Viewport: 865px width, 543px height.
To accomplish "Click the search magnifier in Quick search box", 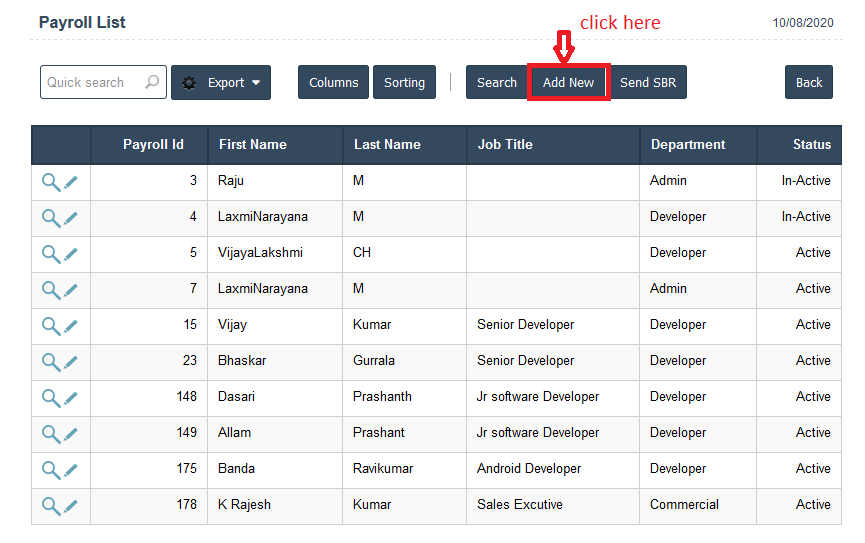I will coord(152,83).
